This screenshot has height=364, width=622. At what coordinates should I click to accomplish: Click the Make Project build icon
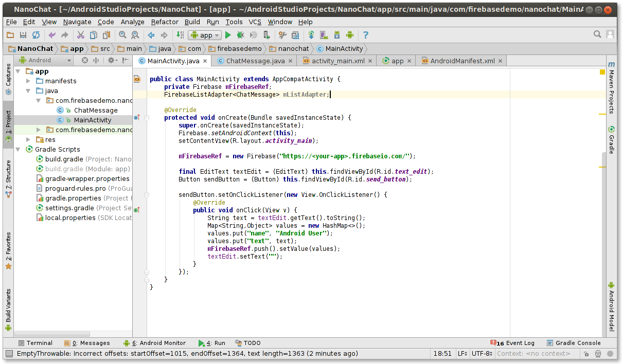[180, 35]
